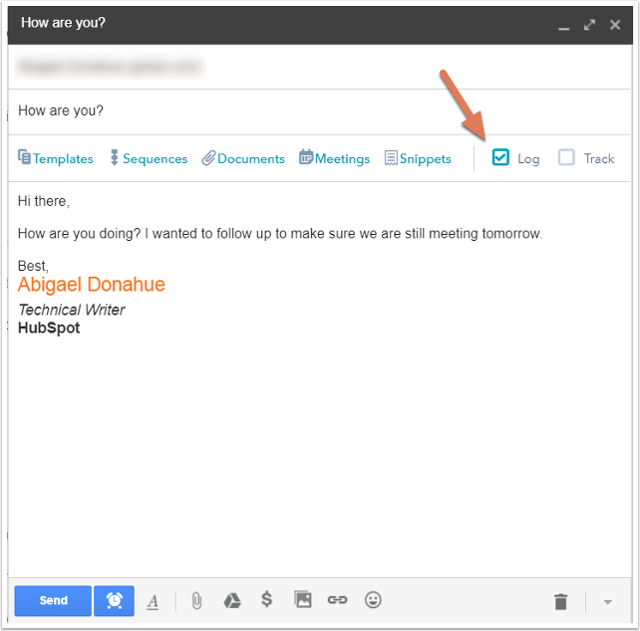This screenshot has height=631, width=640.
Task: Expand more options arrow beside trash
Action: [607, 602]
